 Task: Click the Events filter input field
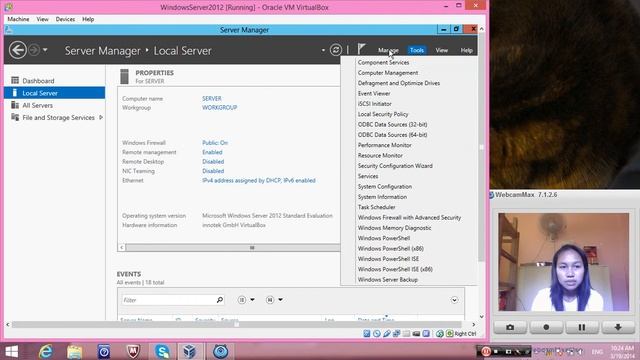coord(168,300)
